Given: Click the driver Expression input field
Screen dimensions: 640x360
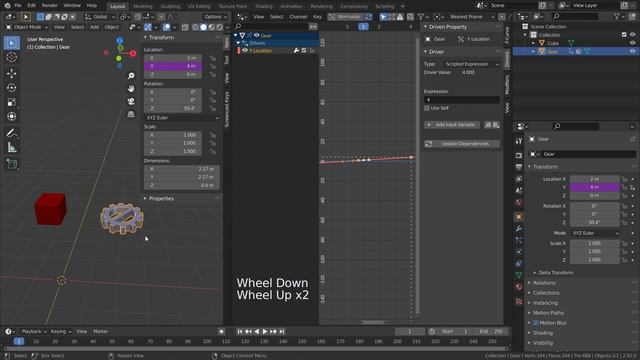Looking at the screenshot, I should click(462, 100).
